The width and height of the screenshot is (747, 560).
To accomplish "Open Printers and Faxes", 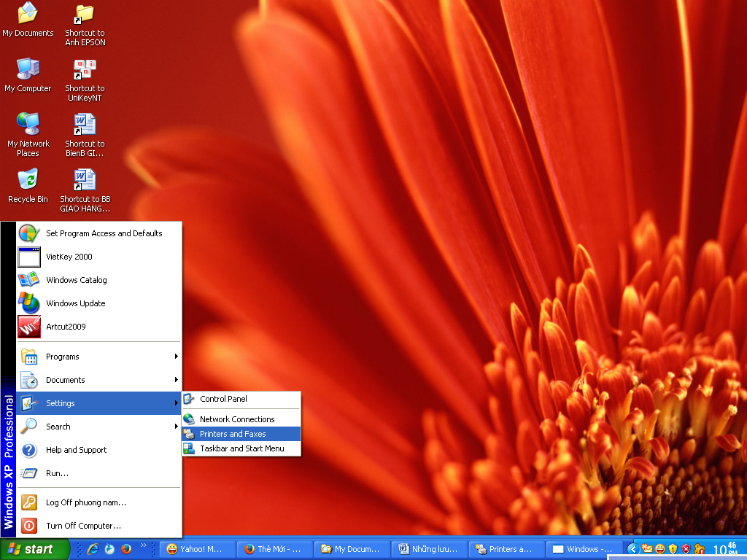I will point(241,434).
